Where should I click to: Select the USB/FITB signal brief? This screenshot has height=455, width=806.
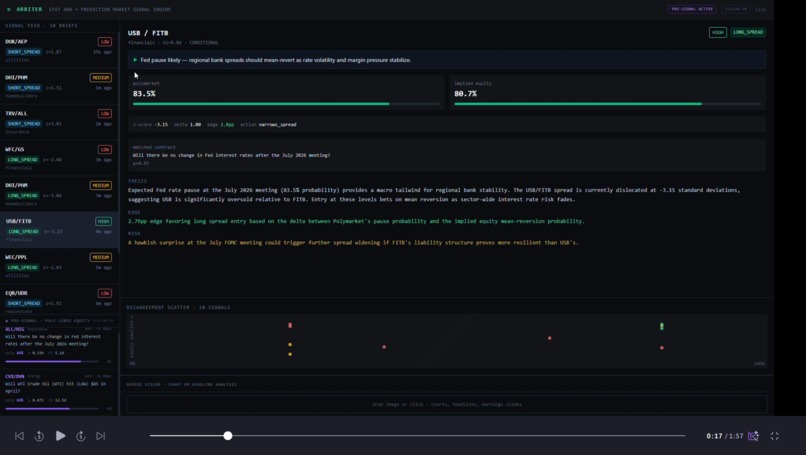[59, 230]
